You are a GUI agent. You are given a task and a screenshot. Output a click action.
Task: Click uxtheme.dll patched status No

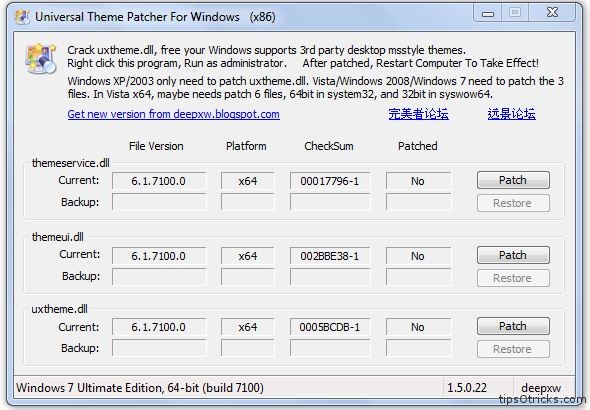pos(418,327)
